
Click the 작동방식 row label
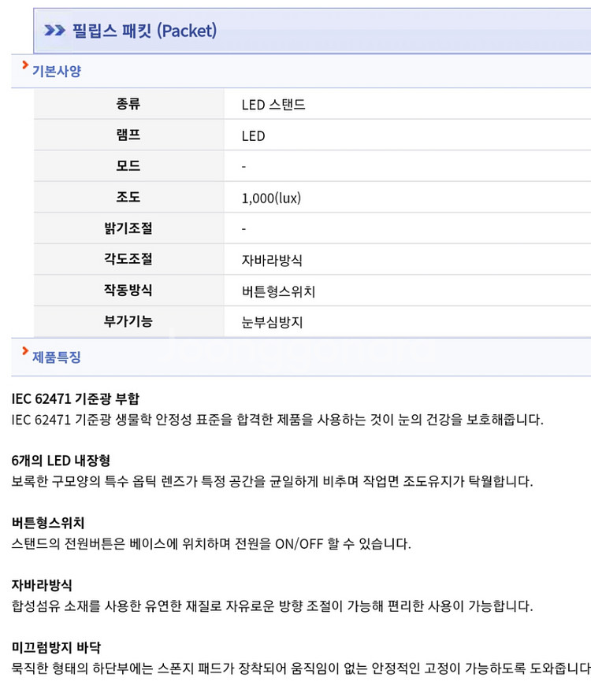pyautogui.click(x=128, y=291)
